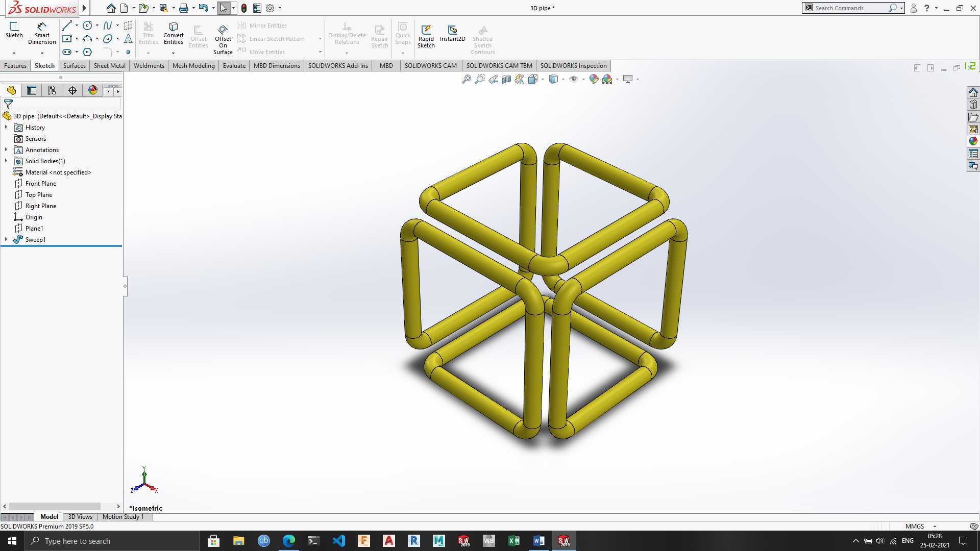Click Offset On Surface tool

click(x=223, y=39)
